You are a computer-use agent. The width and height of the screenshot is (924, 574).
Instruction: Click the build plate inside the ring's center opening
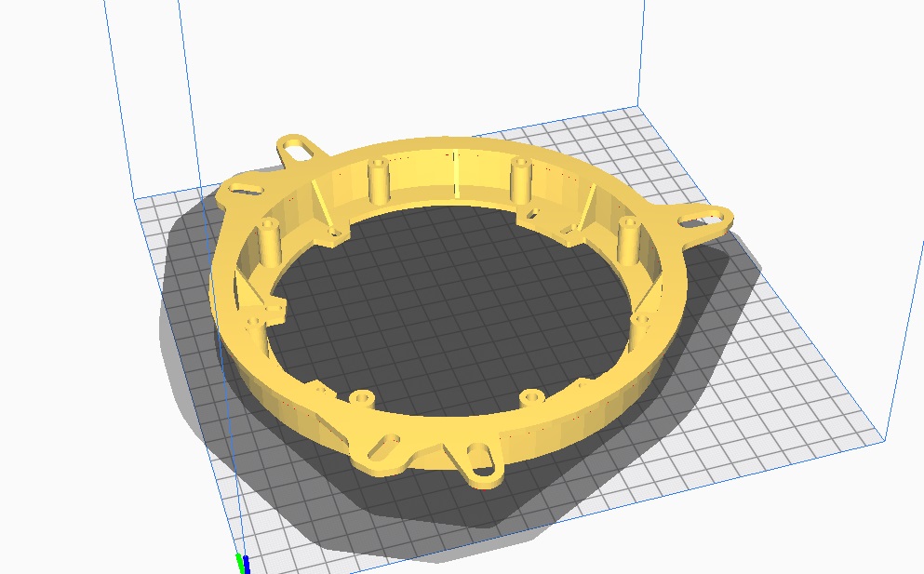(x=456, y=298)
